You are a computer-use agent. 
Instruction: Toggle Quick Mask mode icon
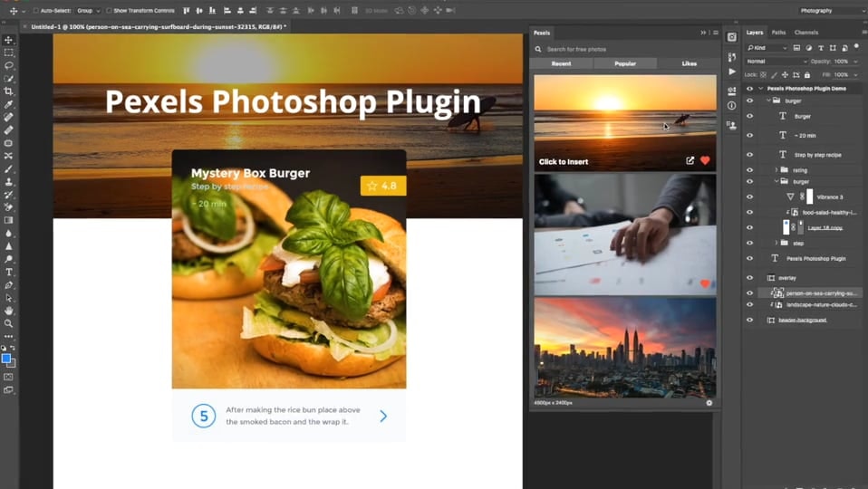coord(9,377)
